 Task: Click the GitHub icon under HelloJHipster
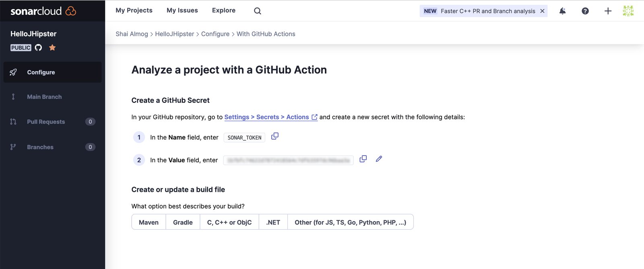[38, 47]
